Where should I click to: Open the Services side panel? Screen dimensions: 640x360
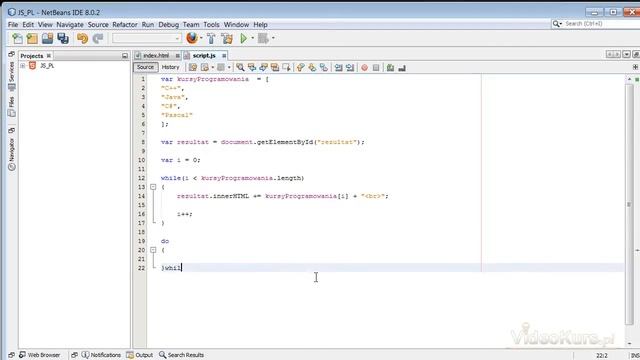pyautogui.click(x=11, y=76)
